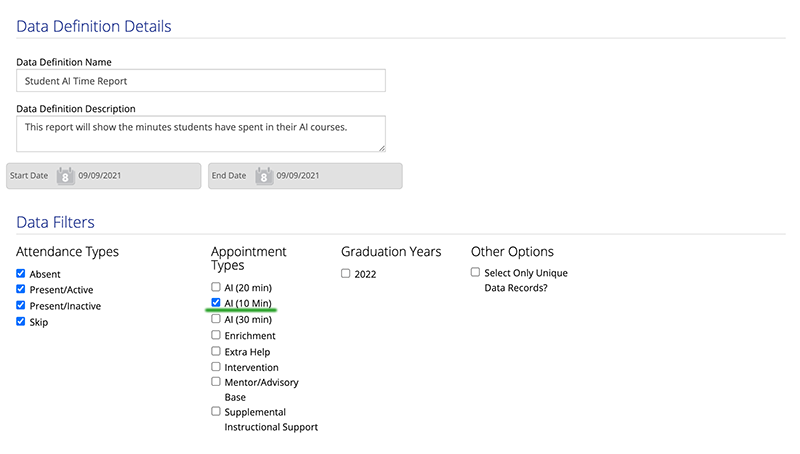Enable Select Only Unique Data Records
Screen dimensions: 800x454
pos(475,272)
